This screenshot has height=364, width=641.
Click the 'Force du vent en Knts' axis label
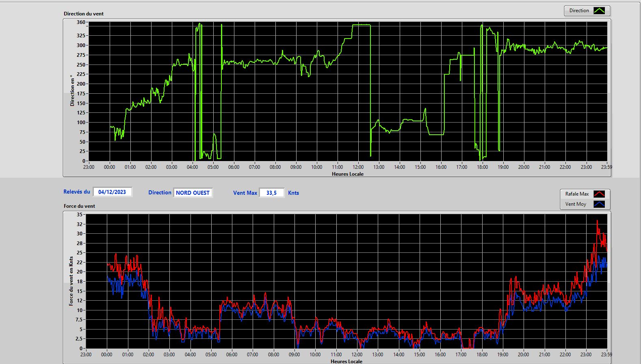click(x=71, y=281)
